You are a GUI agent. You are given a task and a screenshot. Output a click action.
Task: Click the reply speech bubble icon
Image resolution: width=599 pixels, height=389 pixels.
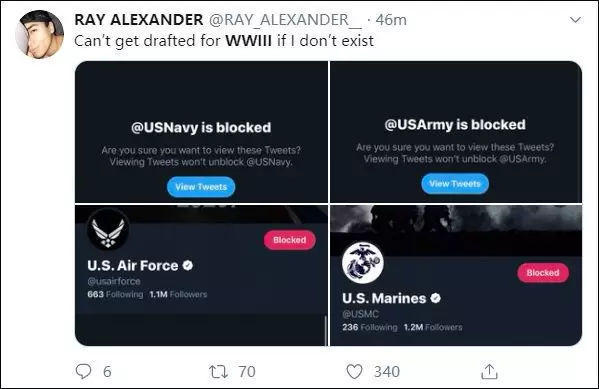[x=83, y=371]
